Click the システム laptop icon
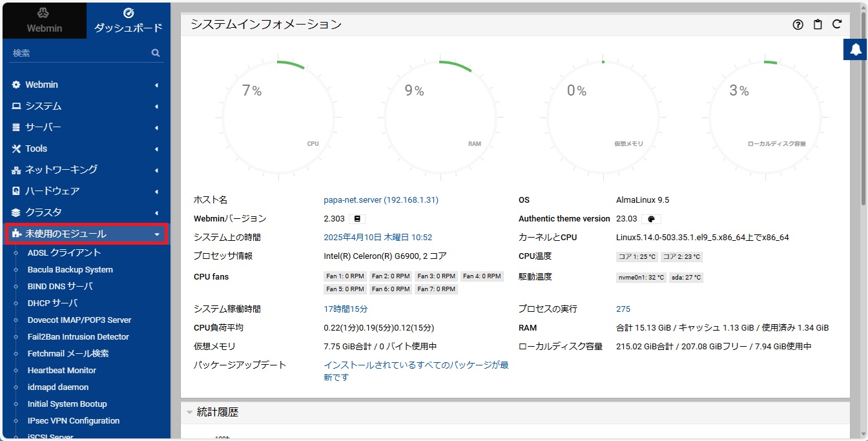Screen dimensions: 868x441 tap(16, 106)
